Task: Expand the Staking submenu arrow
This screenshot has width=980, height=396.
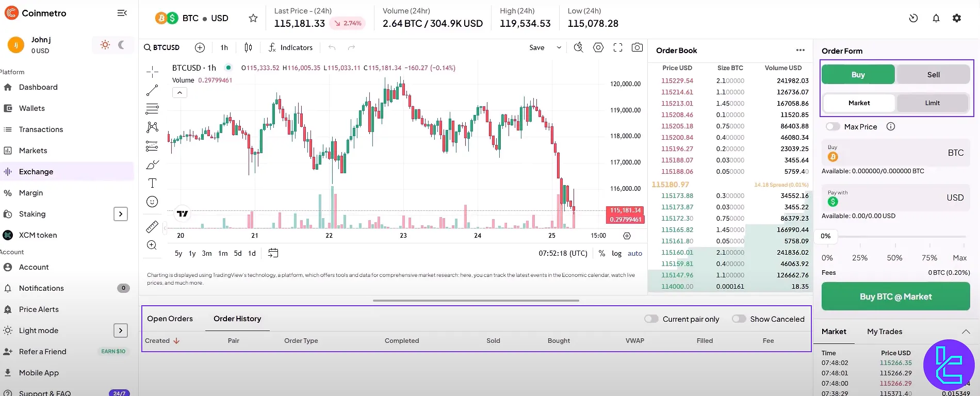Action: [x=121, y=214]
